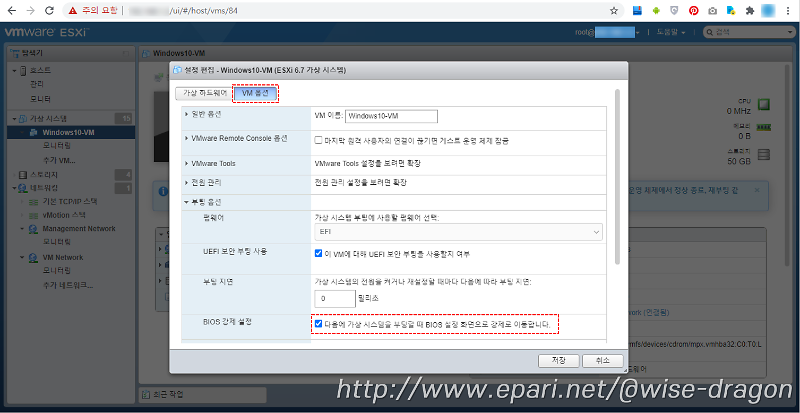Open the Pinterest extension icon
This screenshot has width=800, height=413.
click(x=693, y=10)
